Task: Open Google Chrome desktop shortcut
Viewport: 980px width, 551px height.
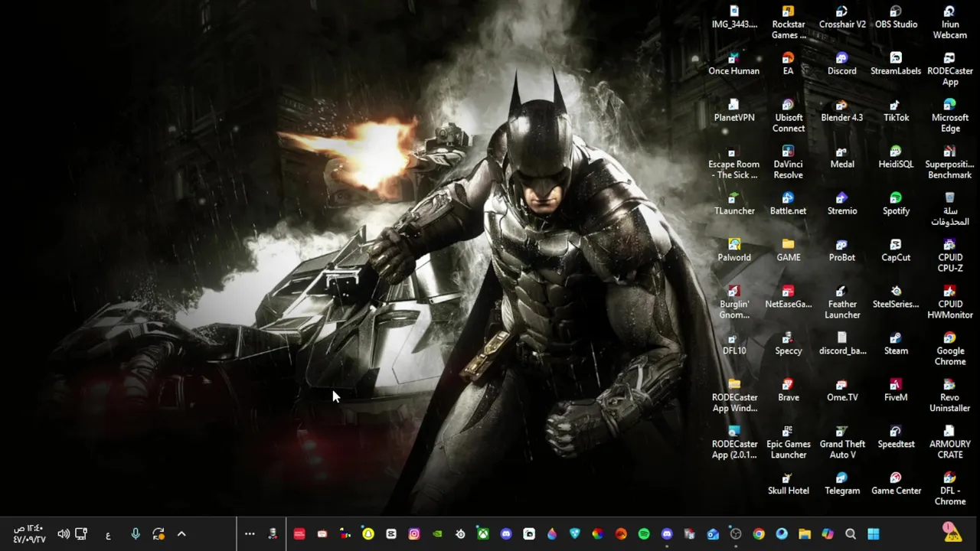Action: 950,349
